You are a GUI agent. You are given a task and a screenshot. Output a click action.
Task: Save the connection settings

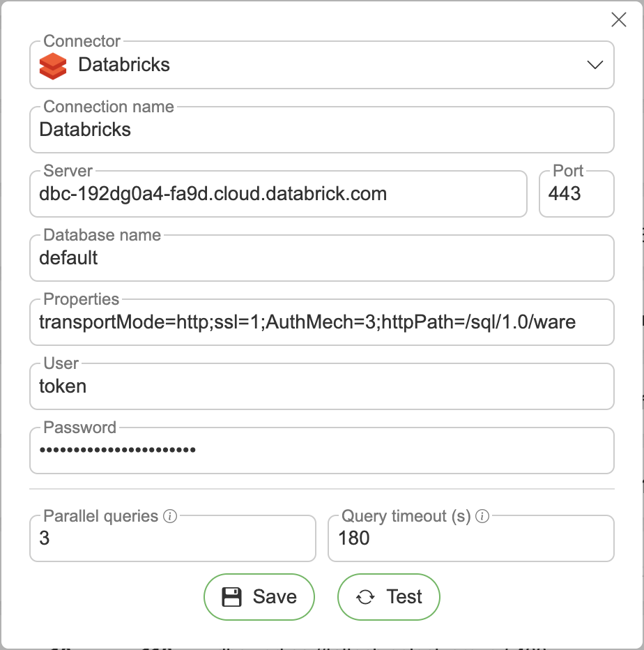click(259, 597)
